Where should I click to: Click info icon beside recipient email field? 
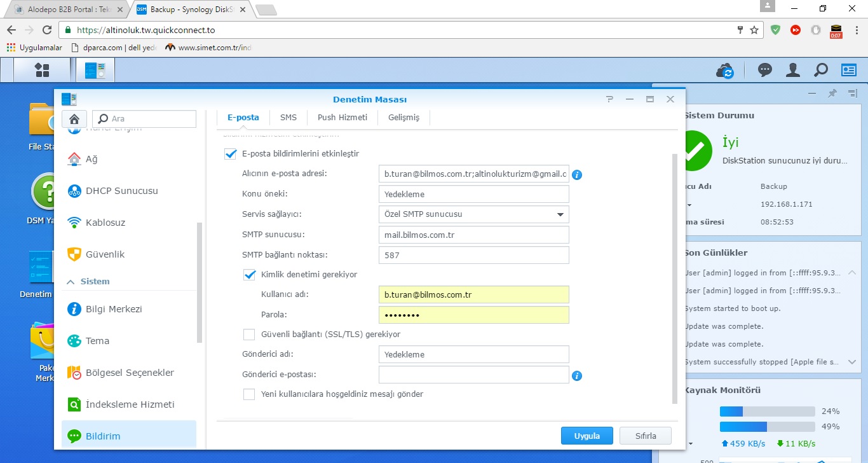tap(577, 174)
